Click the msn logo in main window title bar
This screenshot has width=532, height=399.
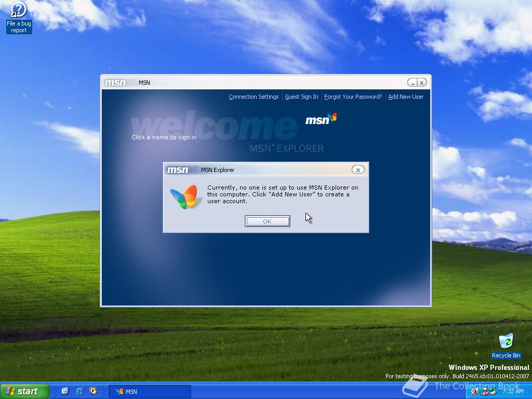(x=115, y=83)
